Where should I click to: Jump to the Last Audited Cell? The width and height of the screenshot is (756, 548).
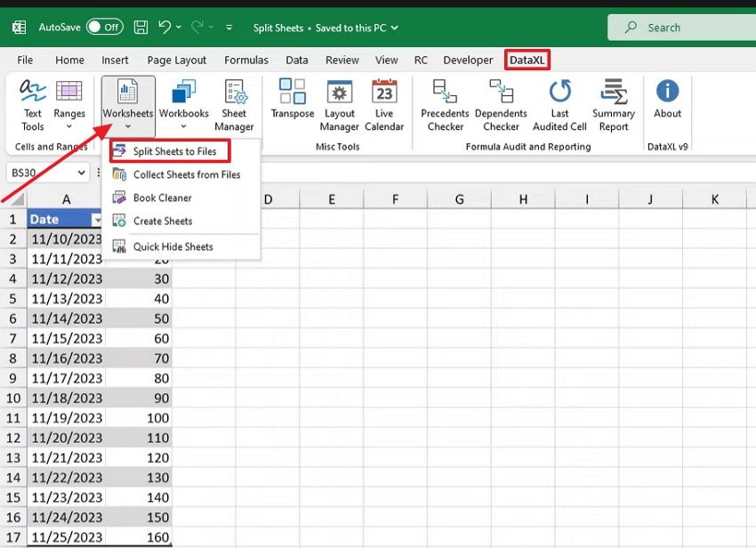[x=559, y=104]
